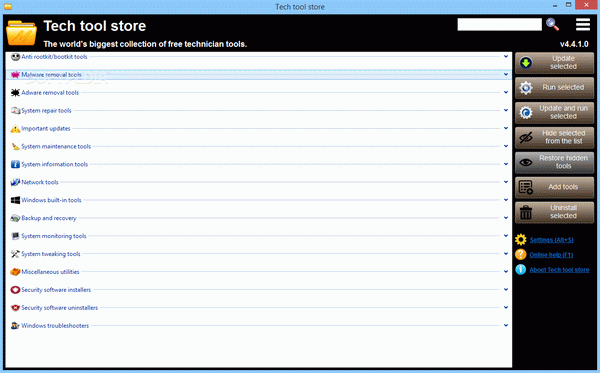Click the Tech tool store folder logo
This screenshot has height=373, width=600.
point(21,33)
